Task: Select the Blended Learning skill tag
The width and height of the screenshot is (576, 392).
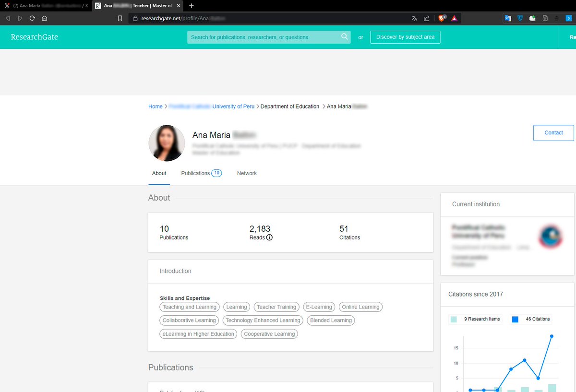Action: tap(331, 321)
